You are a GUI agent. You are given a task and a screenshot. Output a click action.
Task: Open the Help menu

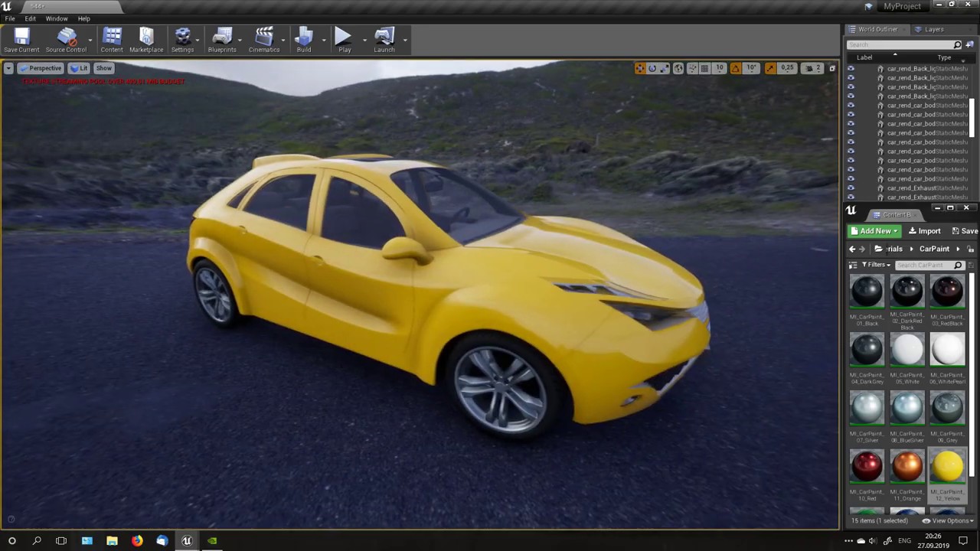click(x=83, y=18)
